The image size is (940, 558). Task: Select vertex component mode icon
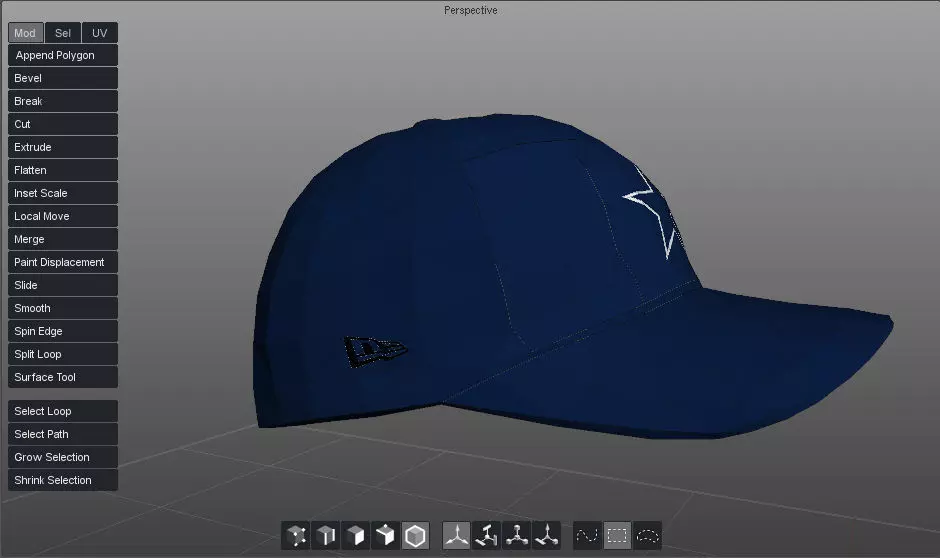pyautogui.click(x=296, y=535)
